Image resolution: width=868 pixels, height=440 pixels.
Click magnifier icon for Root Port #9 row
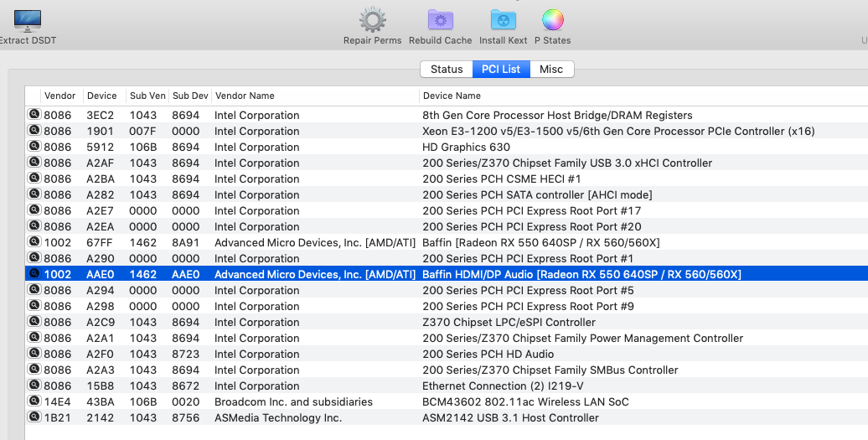pyautogui.click(x=34, y=306)
